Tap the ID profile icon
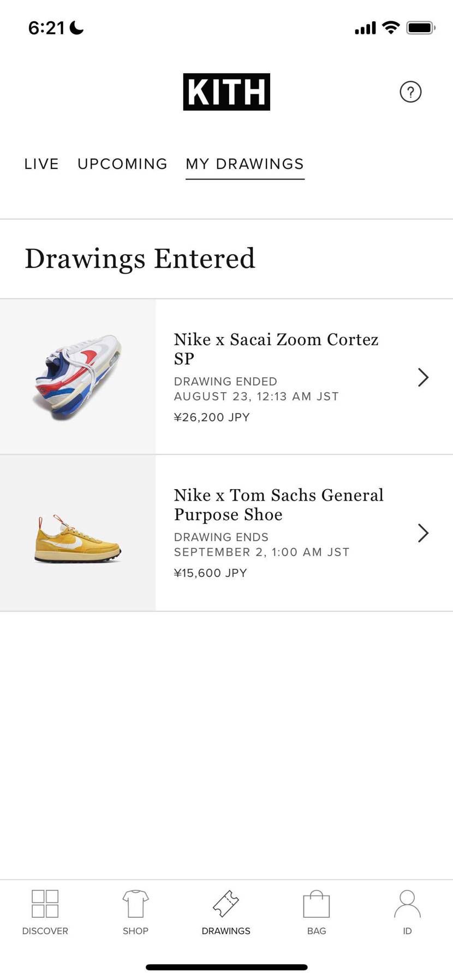 (x=407, y=904)
